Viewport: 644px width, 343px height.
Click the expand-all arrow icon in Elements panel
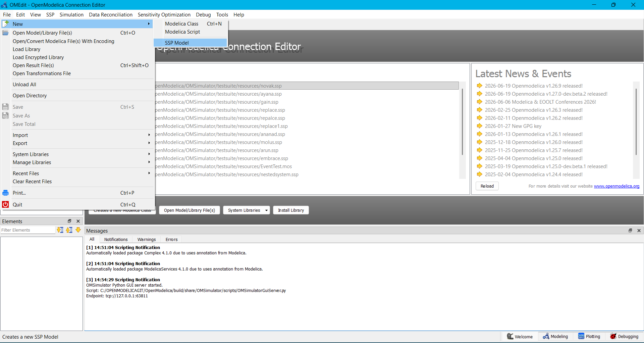point(60,230)
